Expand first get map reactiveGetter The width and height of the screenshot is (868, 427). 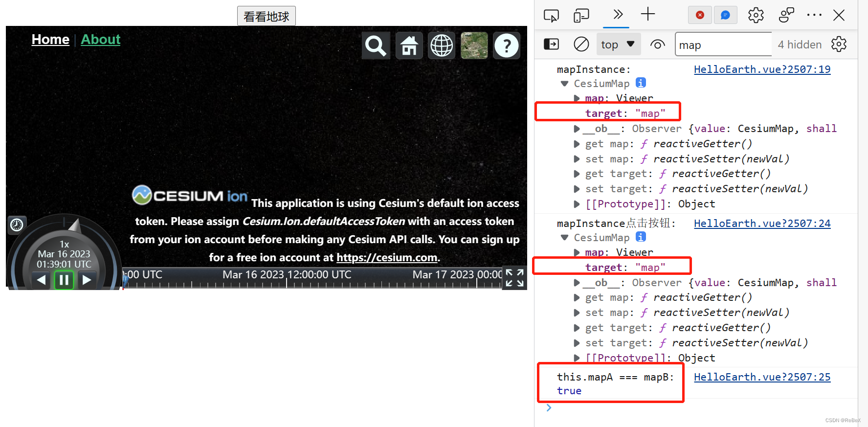(x=577, y=144)
